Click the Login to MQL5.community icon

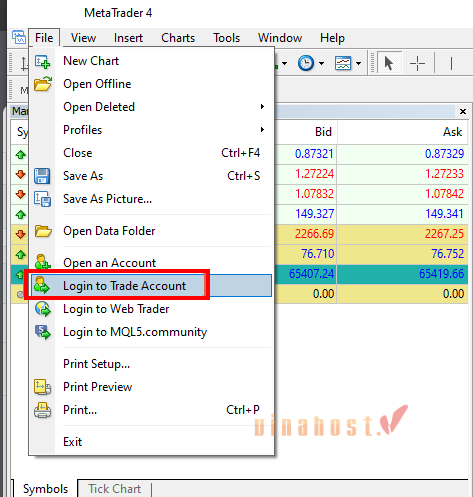[x=43, y=332]
